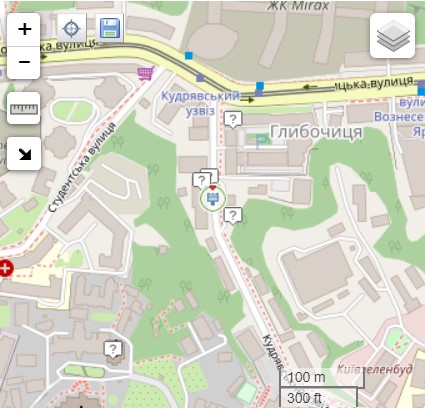Open question-mark marker near parking lot
The image size is (425, 408).
(x=233, y=119)
